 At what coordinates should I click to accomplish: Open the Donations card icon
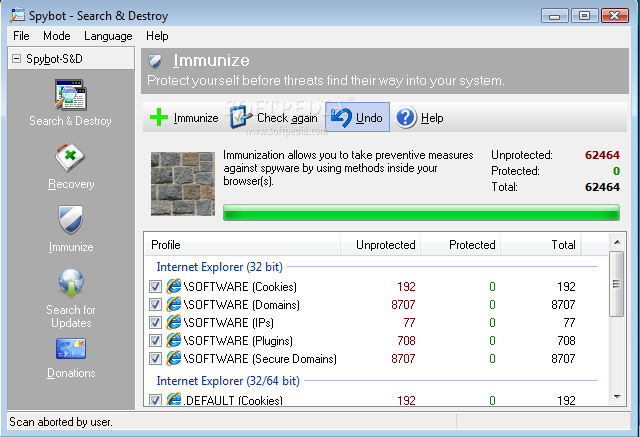(x=70, y=350)
